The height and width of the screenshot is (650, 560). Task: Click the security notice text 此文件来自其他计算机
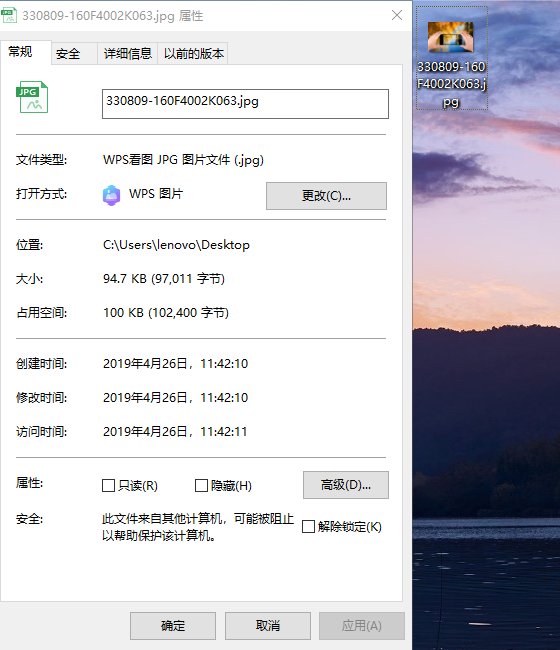198,527
